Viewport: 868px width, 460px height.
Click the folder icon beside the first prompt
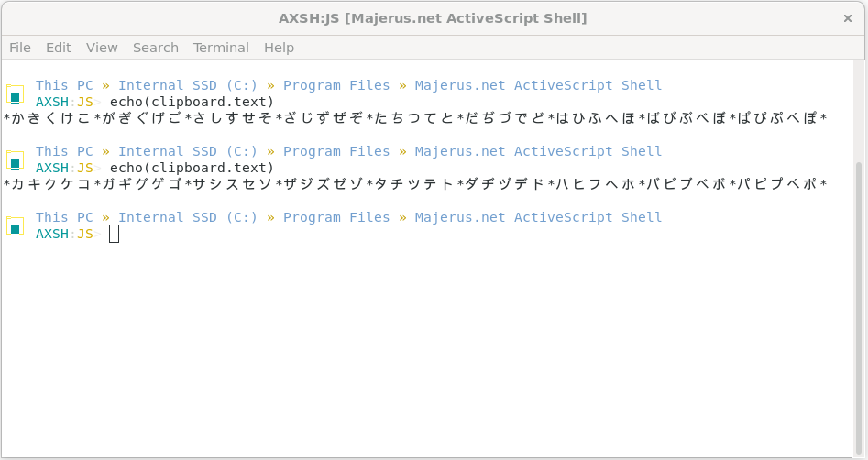click(15, 93)
